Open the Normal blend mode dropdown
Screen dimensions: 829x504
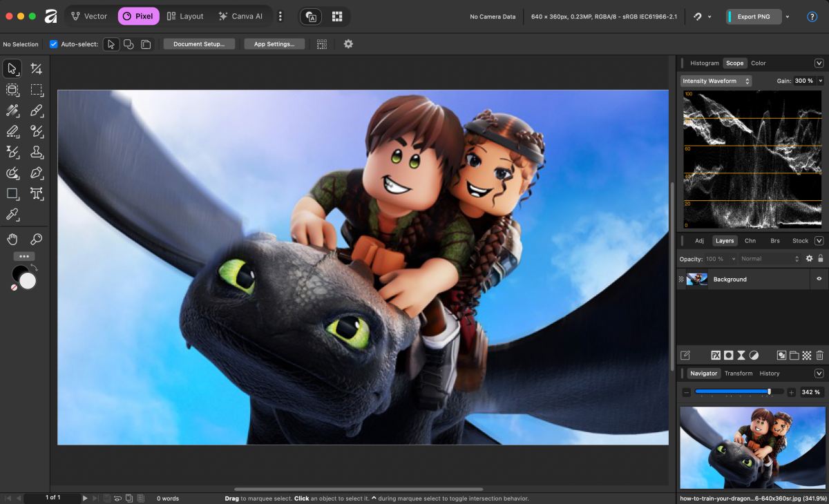point(768,259)
